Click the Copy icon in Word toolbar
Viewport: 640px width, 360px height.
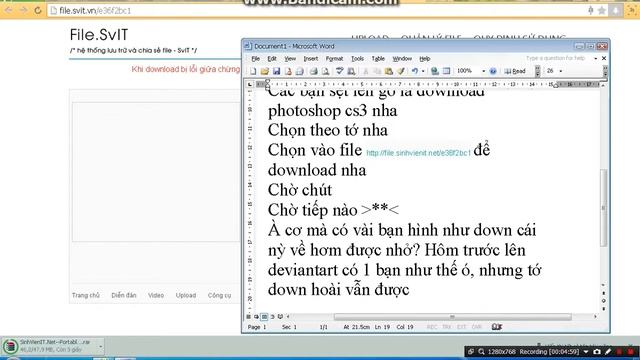pyautogui.click(x=377, y=71)
